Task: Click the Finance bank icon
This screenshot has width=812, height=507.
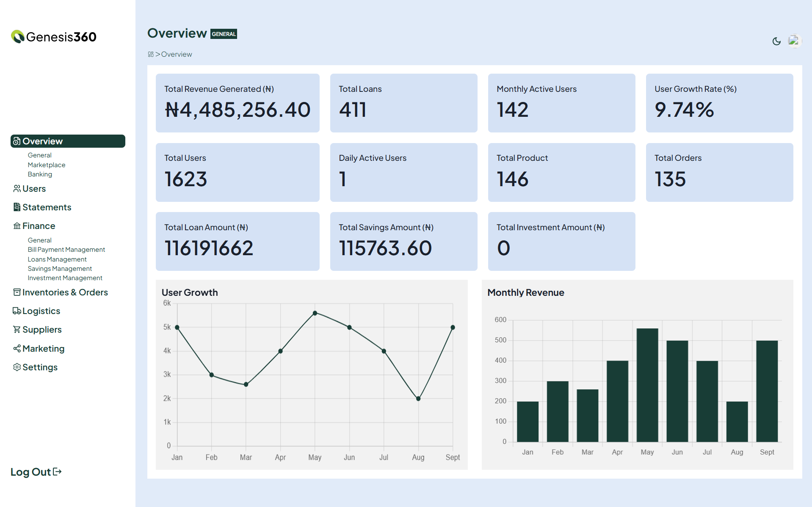Action: tap(17, 226)
